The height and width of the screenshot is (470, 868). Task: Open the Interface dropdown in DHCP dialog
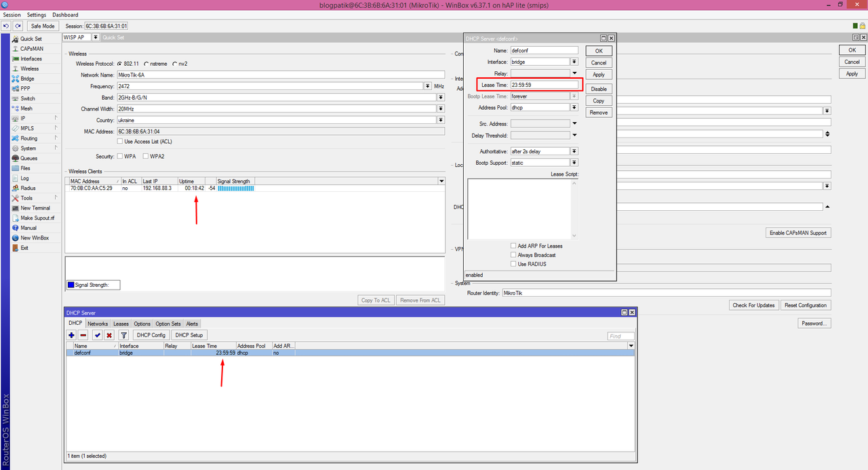click(x=574, y=62)
